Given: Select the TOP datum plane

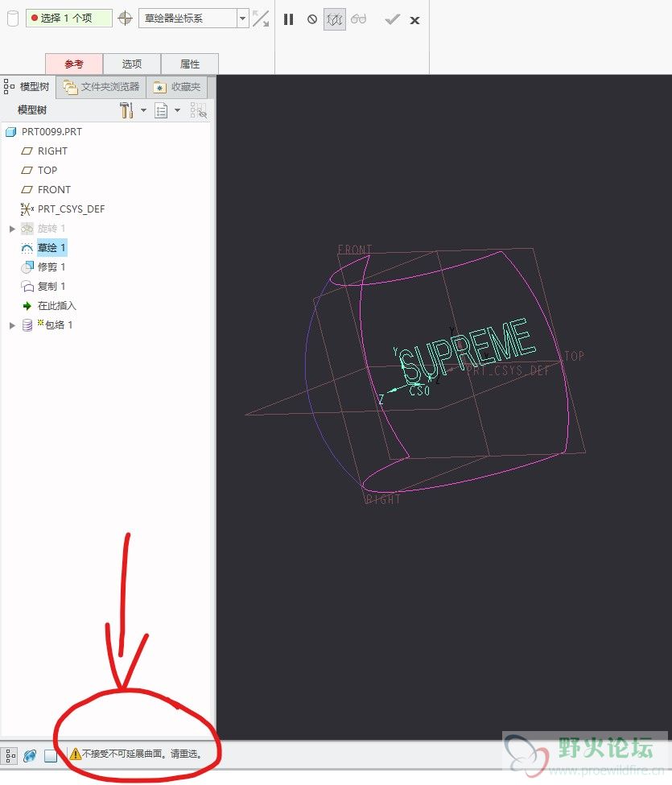Looking at the screenshot, I should 47,170.
